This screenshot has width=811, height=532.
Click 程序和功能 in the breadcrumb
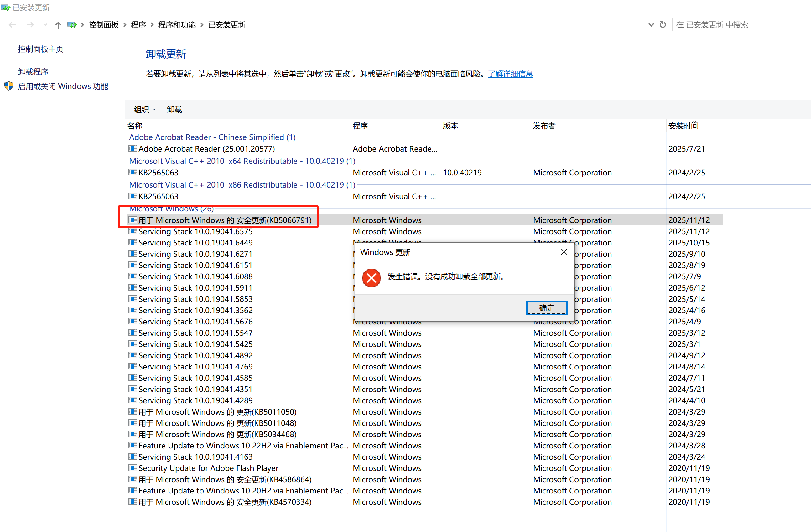(x=176, y=25)
